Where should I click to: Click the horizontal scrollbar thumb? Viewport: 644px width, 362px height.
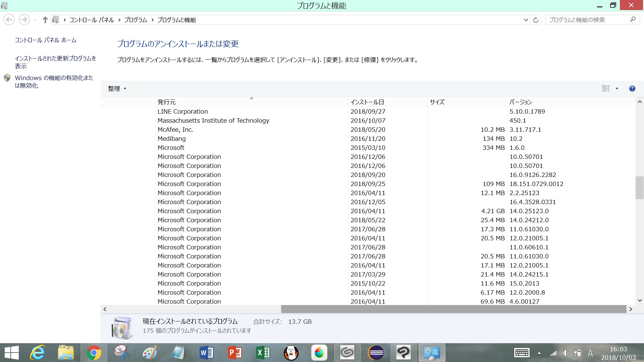[453, 309]
